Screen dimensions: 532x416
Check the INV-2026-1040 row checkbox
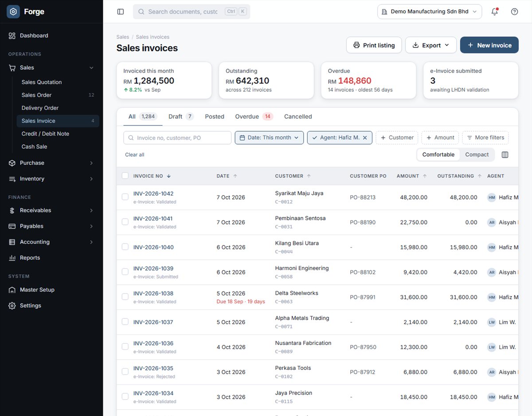pos(125,247)
